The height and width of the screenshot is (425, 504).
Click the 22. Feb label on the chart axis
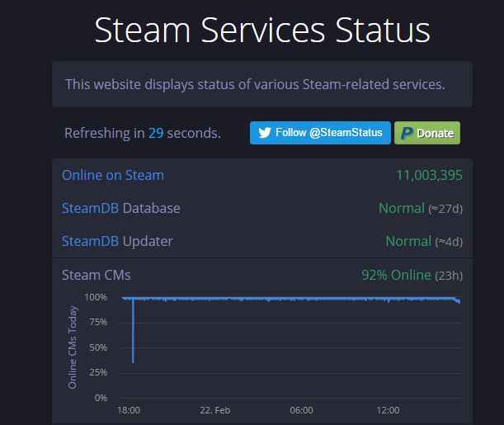pyautogui.click(x=214, y=410)
